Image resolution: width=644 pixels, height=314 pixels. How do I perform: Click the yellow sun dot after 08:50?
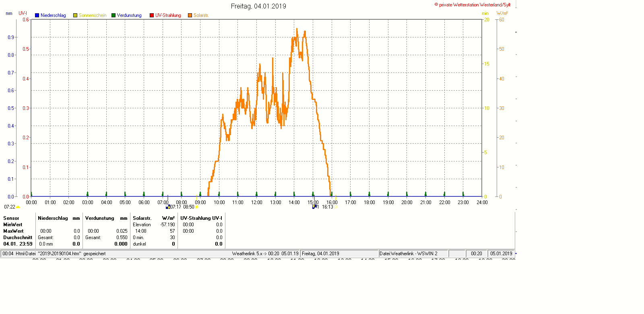pyautogui.click(x=197, y=207)
